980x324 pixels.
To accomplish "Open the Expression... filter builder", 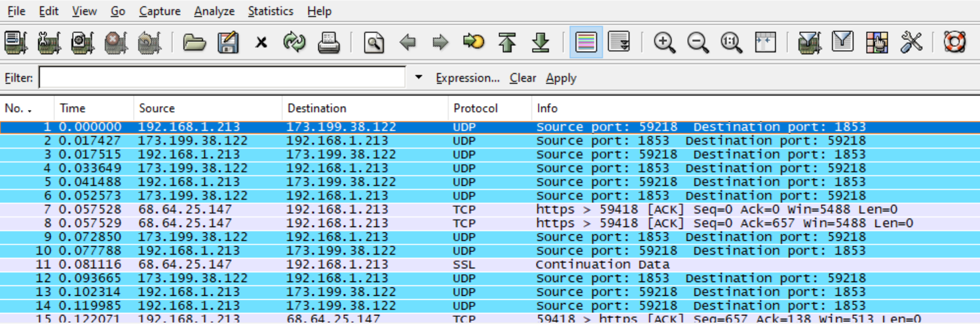I will 468,78.
